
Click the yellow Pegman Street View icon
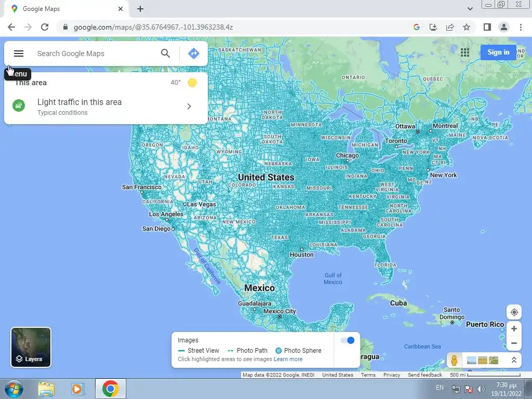point(454,360)
